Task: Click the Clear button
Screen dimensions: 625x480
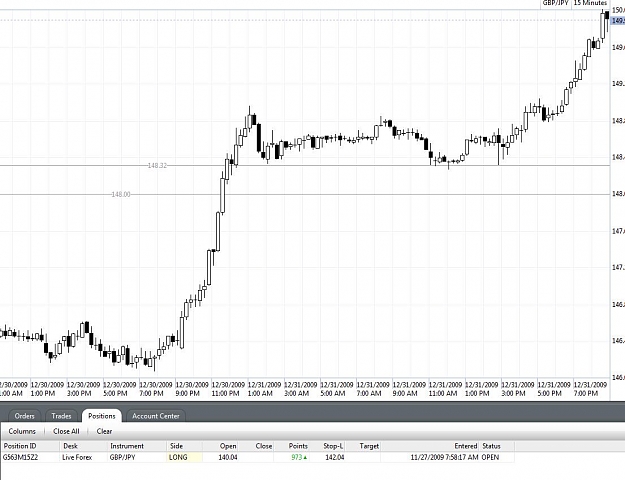Action: [104, 431]
